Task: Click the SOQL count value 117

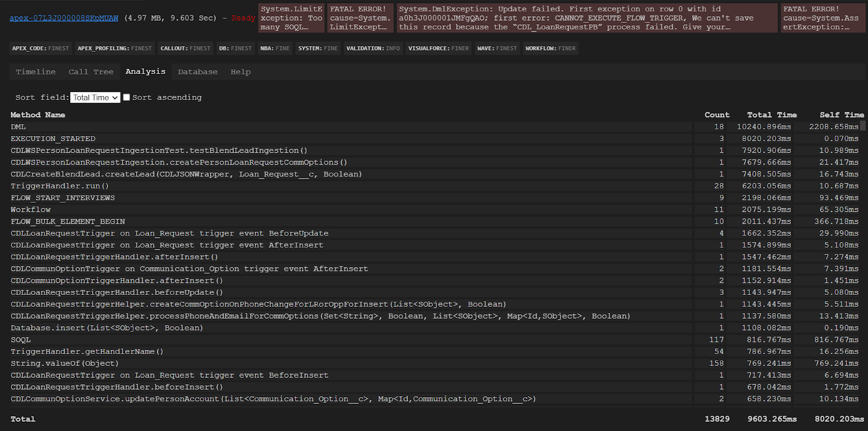Action: click(x=716, y=340)
